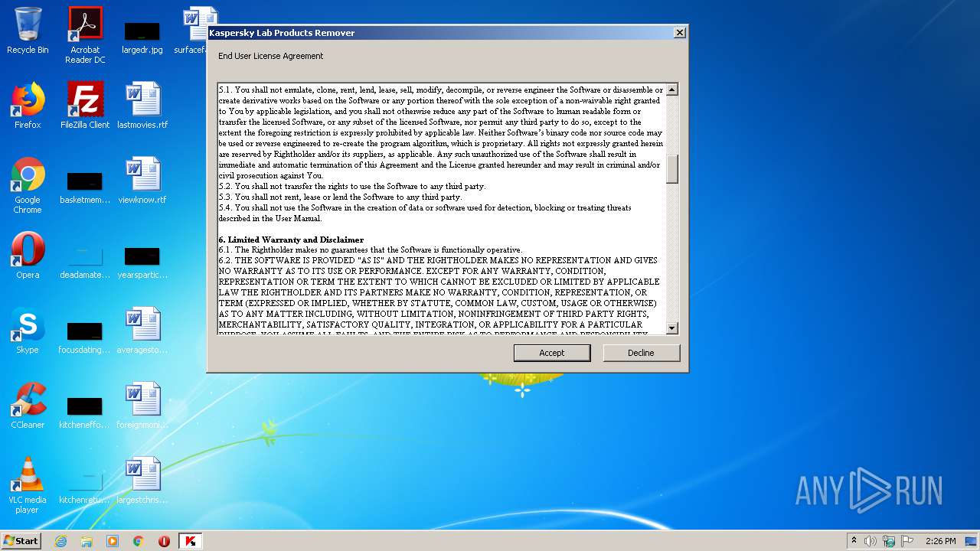Select the Opera desktop shortcut

point(28,256)
